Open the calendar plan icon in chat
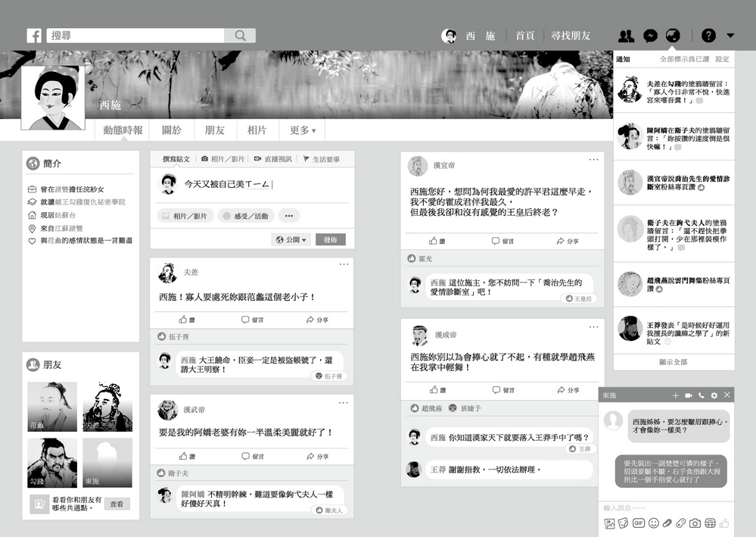Screen dimensions: 756x537 (x=710, y=523)
